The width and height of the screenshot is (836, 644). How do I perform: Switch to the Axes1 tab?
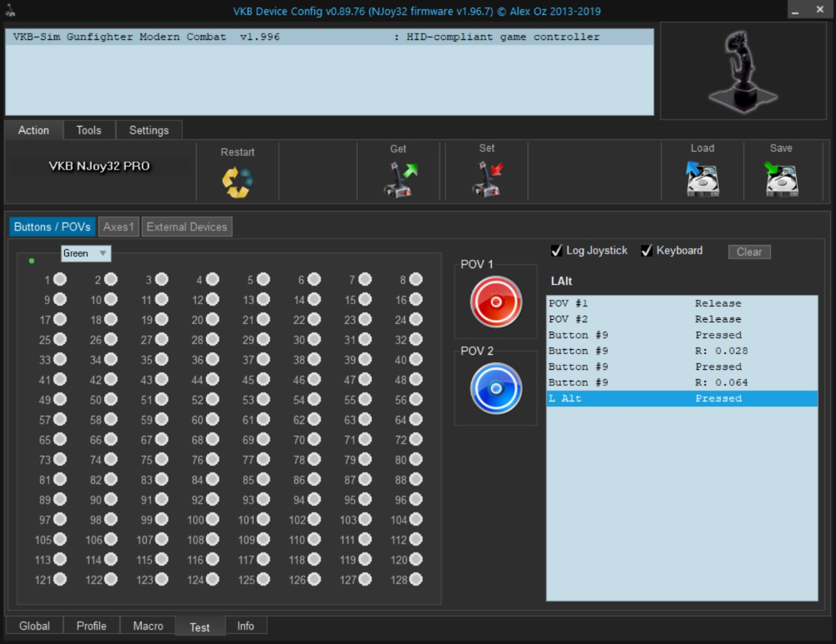point(119,227)
